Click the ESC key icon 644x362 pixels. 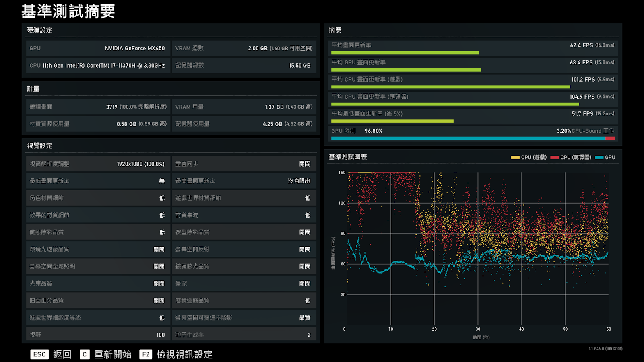pos(39,354)
